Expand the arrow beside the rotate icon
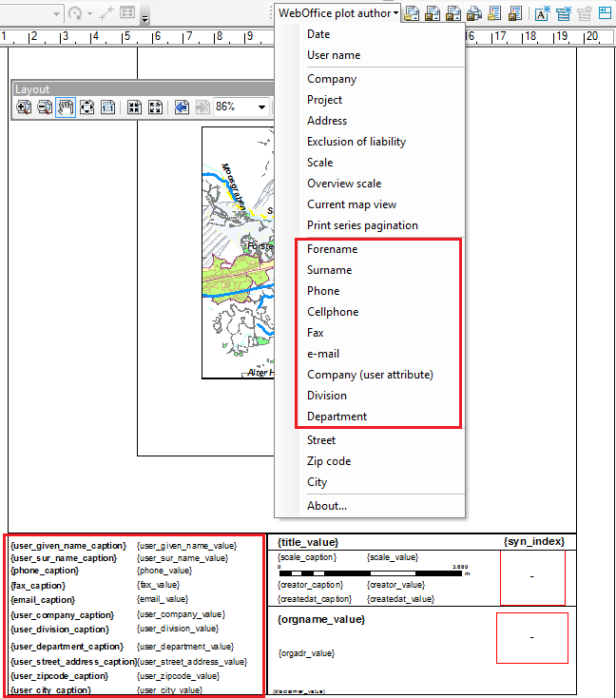Screen dimensions: 616x698 [90, 14]
